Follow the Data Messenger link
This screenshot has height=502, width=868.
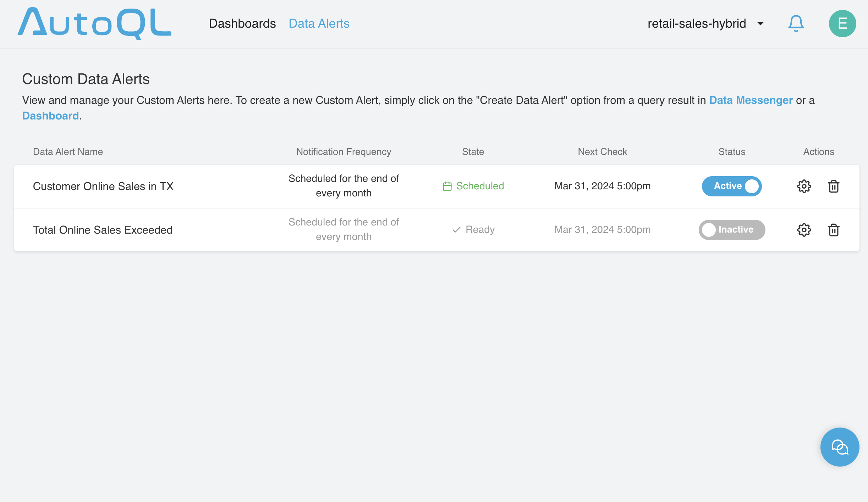(751, 100)
